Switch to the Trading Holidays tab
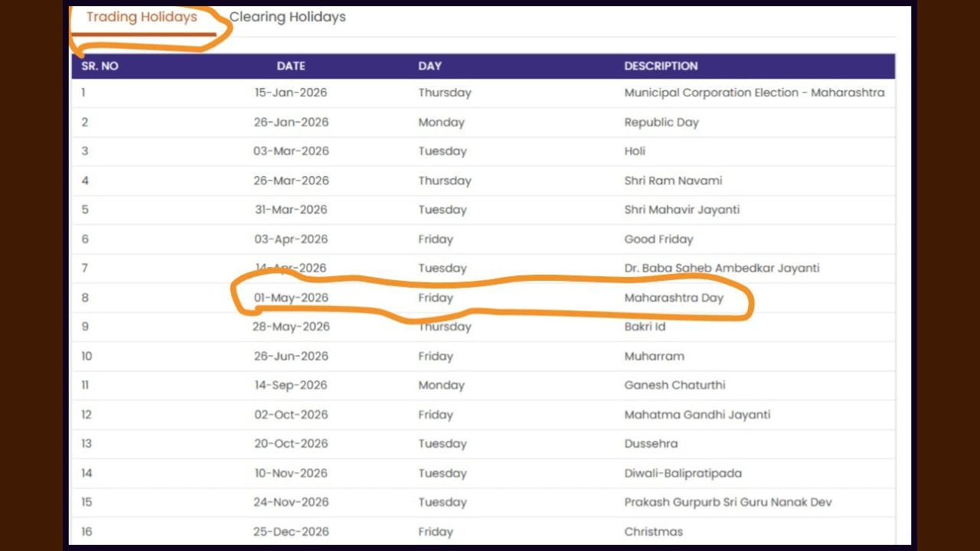Image resolution: width=980 pixels, height=551 pixels. 142,18
